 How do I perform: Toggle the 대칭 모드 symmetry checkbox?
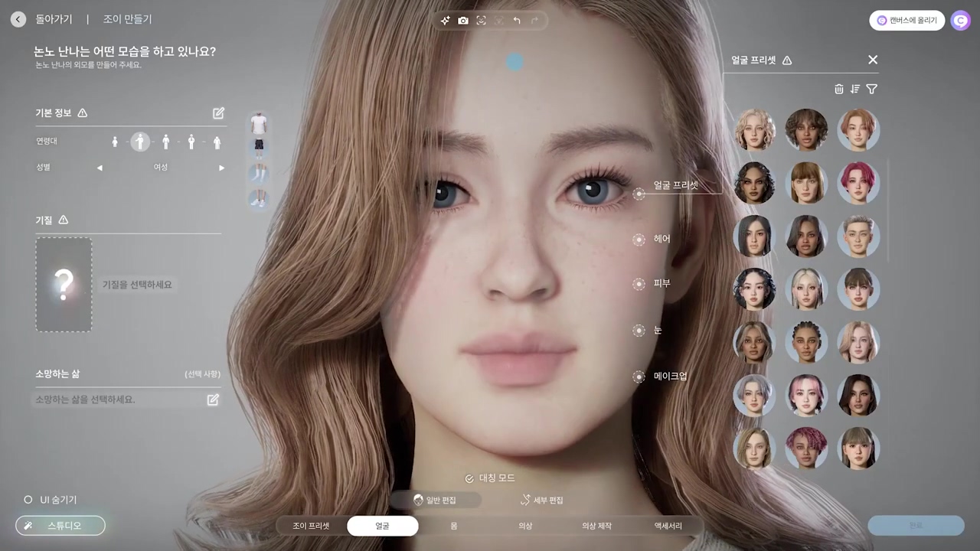pyautogui.click(x=469, y=478)
